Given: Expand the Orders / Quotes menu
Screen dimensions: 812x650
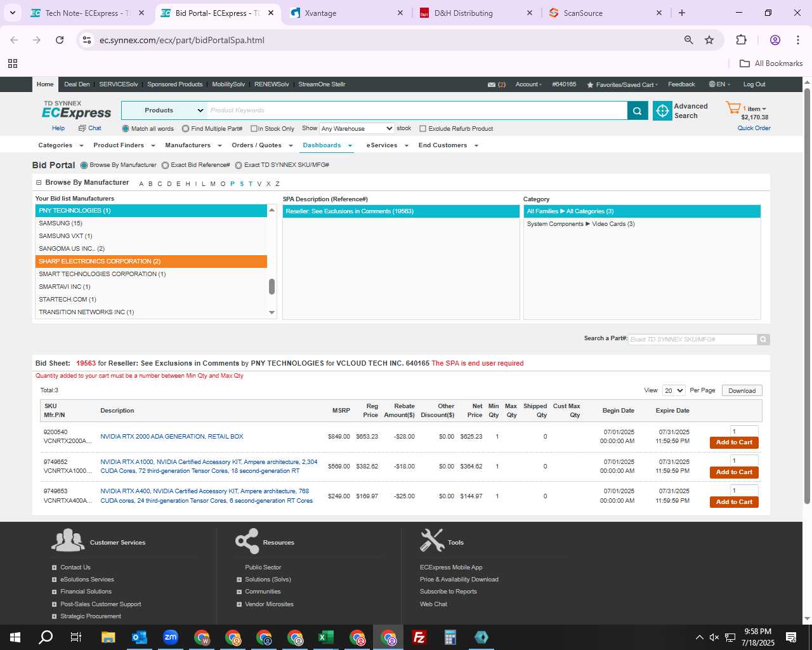Looking at the screenshot, I should 262,145.
